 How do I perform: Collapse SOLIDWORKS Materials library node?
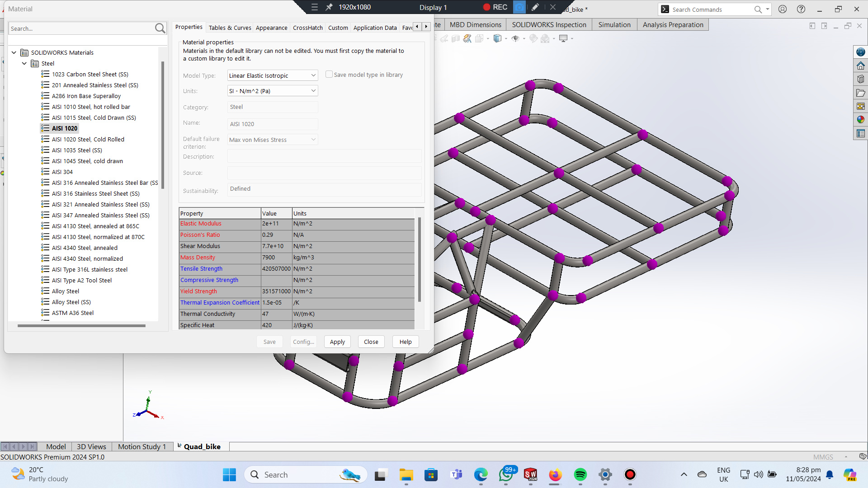pos(14,53)
